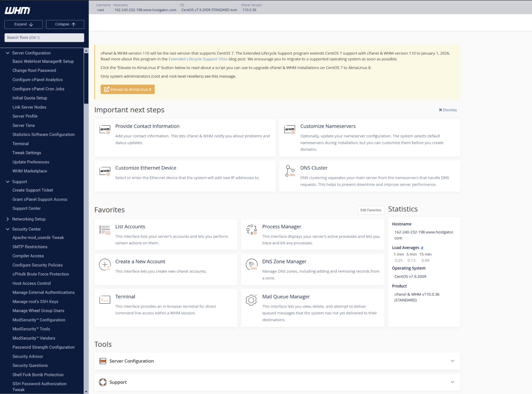Click sidebar scrollbar down arrow
Image resolution: width=532 pixels, height=394 pixels.
[x=86, y=392]
